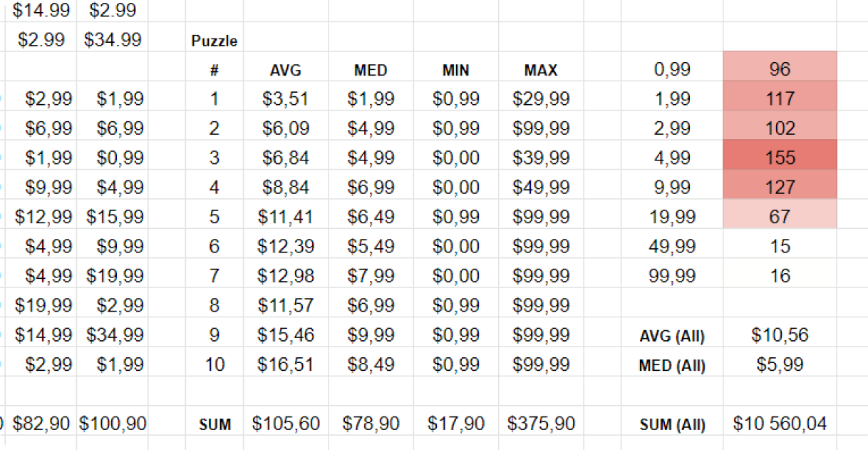
Task: Select the light pink cell showing 67
Action: pyautogui.click(x=780, y=216)
